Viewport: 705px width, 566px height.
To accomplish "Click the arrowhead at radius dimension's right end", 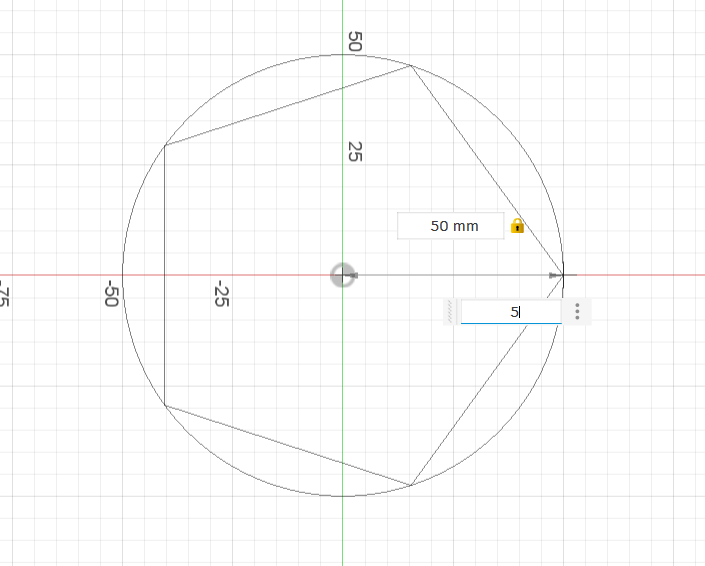I will coord(553,275).
